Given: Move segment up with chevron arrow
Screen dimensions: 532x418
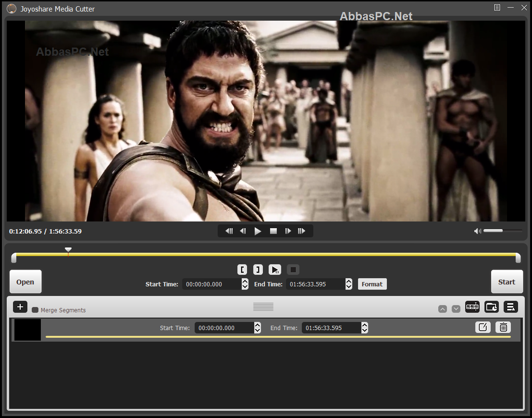Looking at the screenshot, I should 443,309.
